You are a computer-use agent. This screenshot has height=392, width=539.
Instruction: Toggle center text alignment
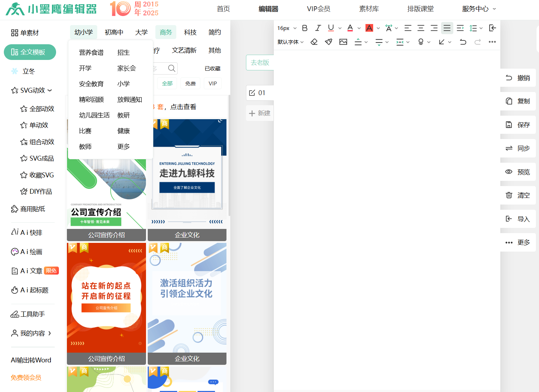(421, 28)
